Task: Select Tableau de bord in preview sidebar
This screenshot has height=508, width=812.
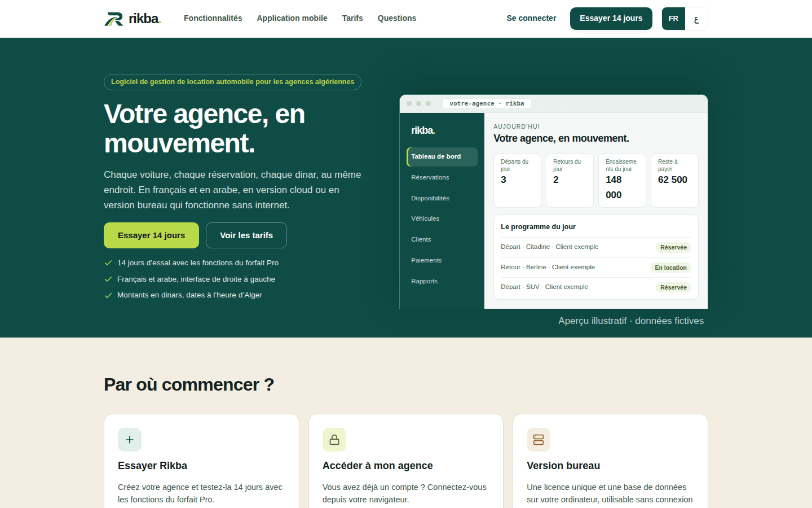Action: [x=442, y=157]
